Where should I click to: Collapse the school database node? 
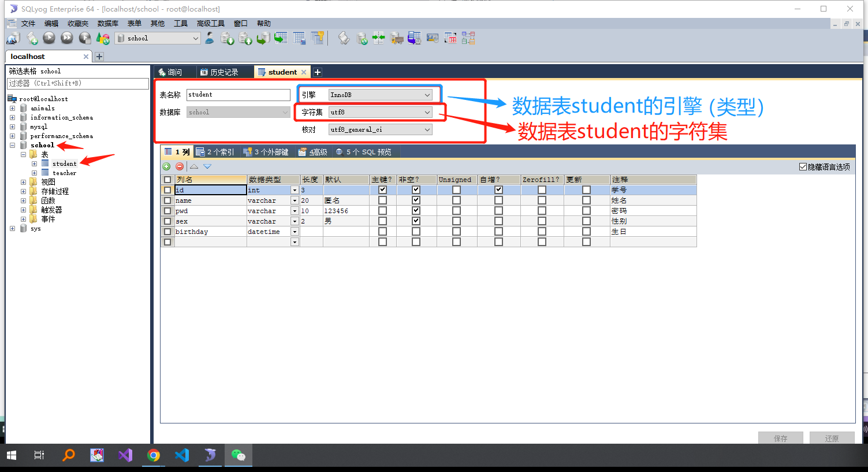click(x=12, y=145)
